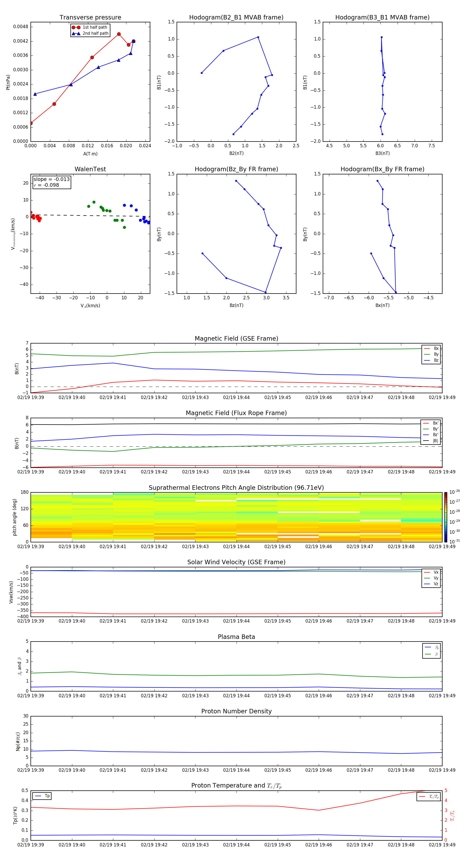This screenshot has height=868, width=473.
Task: Select "Bx'" in flux rope legend
Action: (x=431, y=423)
